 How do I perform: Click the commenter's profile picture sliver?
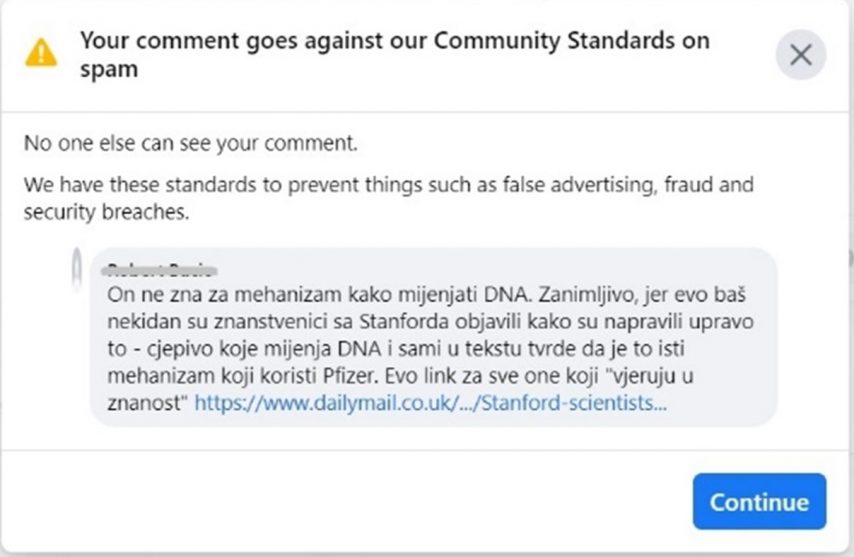[x=78, y=272]
